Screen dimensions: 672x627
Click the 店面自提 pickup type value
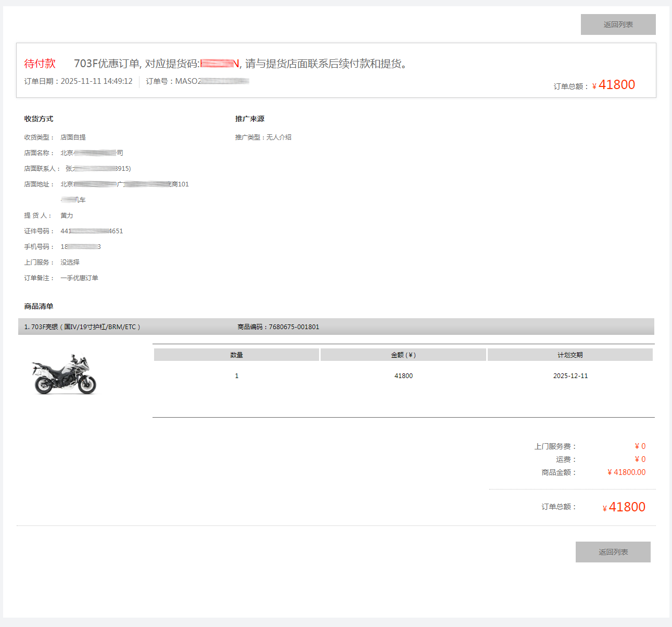click(73, 137)
